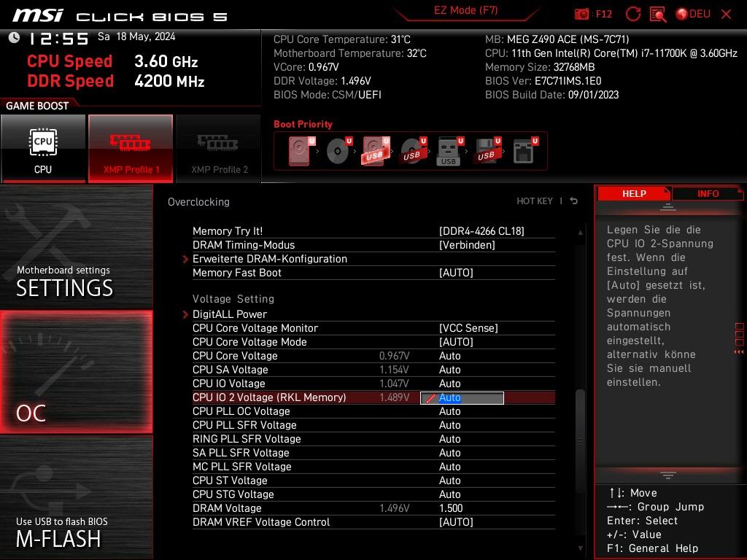Select the CPU Core Voltage Auto field
747x560 pixels.
coord(449,356)
